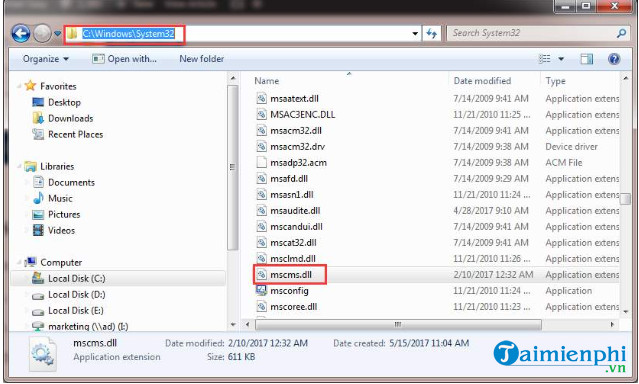Screen dimensions: 639x384
Task: Click file list horizontal scrollbar thumb
Action: [398, 324]
